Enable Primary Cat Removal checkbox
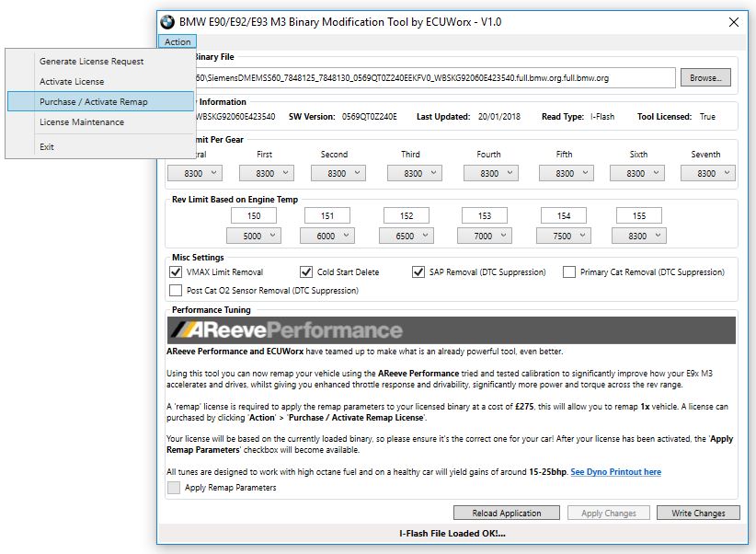 tap(569, 272)
